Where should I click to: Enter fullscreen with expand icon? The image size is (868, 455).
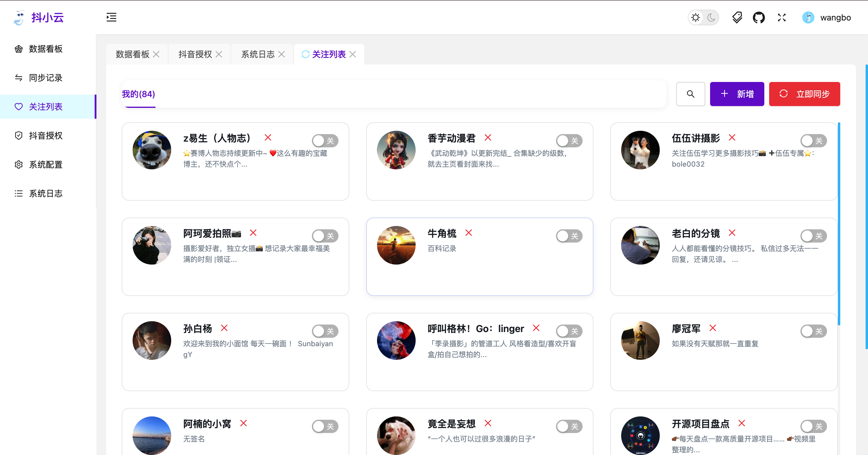[782, 17]
